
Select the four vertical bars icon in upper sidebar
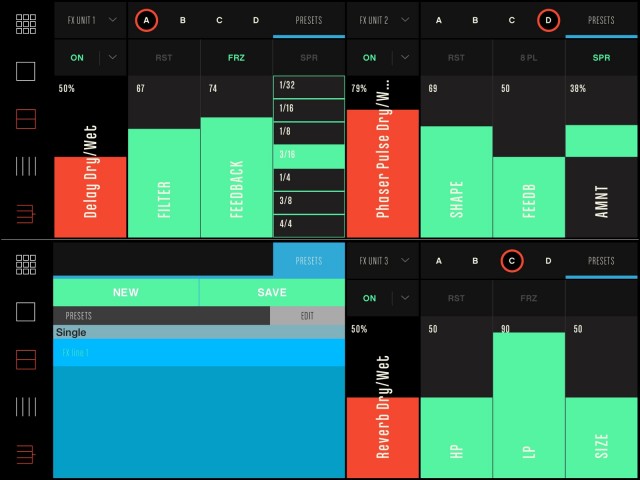pyautogui.click(x=26, y=166)
